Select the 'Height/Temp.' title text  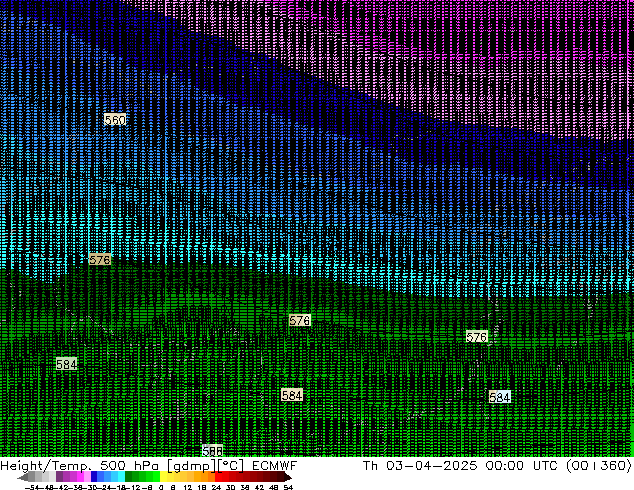click(x=46, y=466)
